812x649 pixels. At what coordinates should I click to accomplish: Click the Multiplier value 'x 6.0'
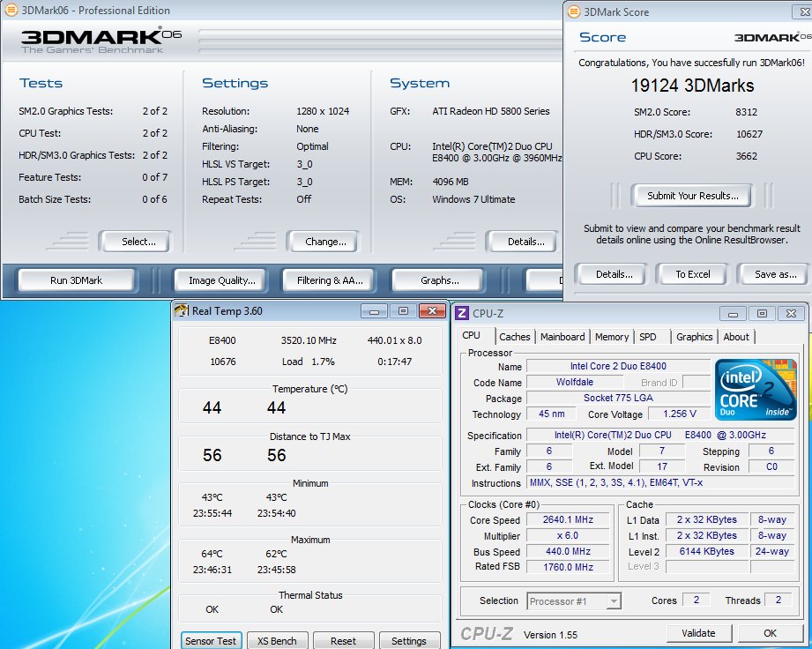568,535
